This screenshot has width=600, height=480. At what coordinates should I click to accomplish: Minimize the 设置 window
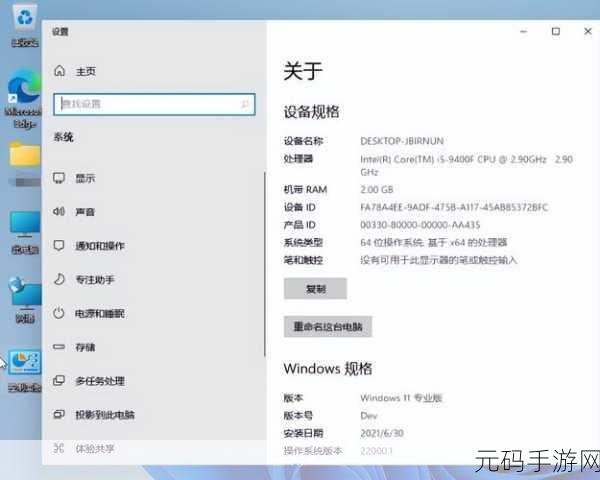(523, 31)
